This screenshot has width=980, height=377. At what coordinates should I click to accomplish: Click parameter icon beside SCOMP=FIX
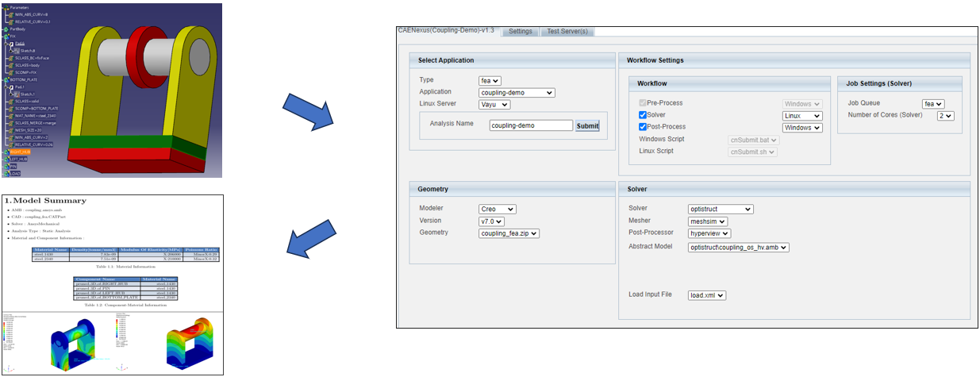click(12, 72)
